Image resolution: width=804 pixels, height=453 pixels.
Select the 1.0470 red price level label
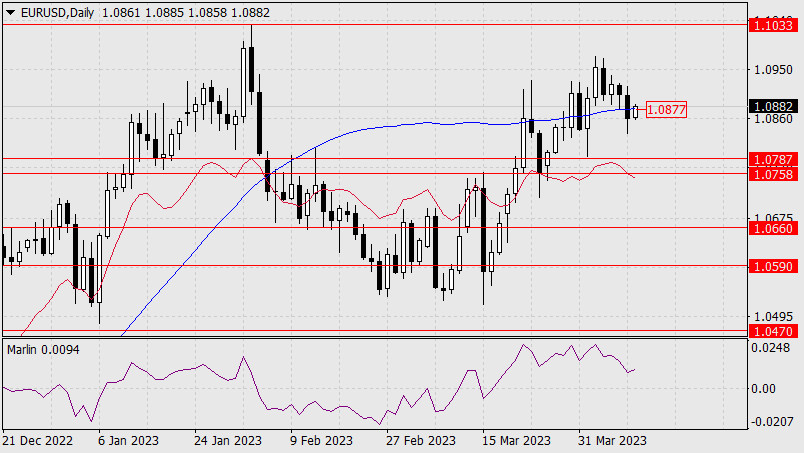773,331
